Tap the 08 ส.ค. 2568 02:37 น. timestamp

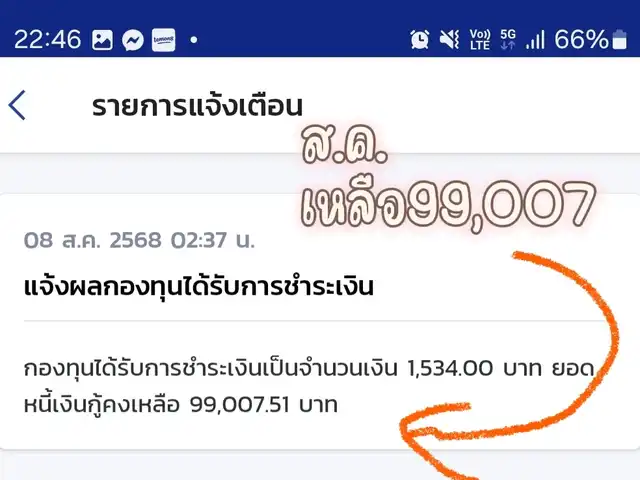(x=139, y=240)
